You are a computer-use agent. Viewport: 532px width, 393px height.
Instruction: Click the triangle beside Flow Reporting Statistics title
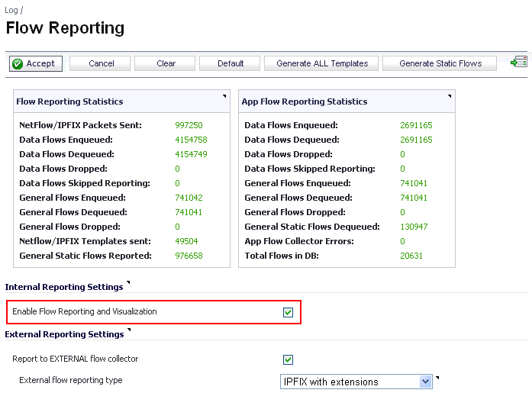point(224,96)
